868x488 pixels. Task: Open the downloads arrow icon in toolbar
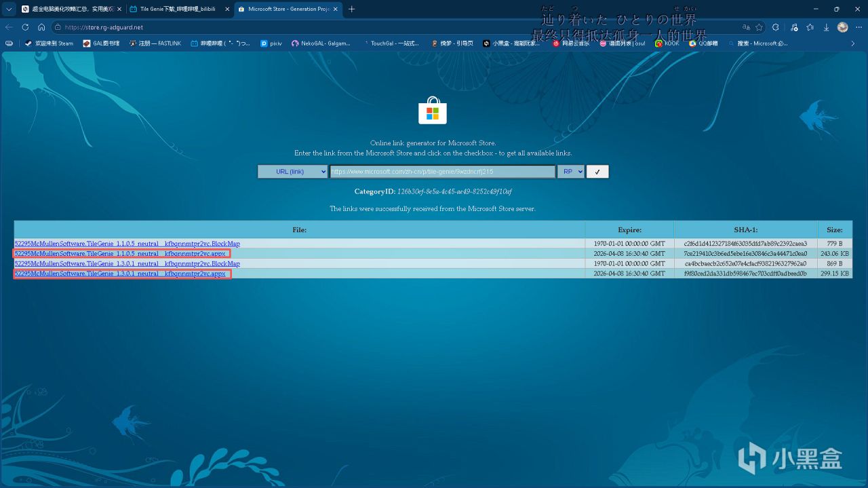(826, 27)
